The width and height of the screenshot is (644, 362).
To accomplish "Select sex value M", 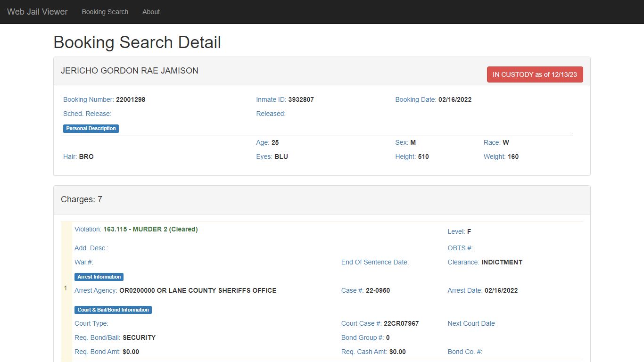I will click(x=413, y=142).
